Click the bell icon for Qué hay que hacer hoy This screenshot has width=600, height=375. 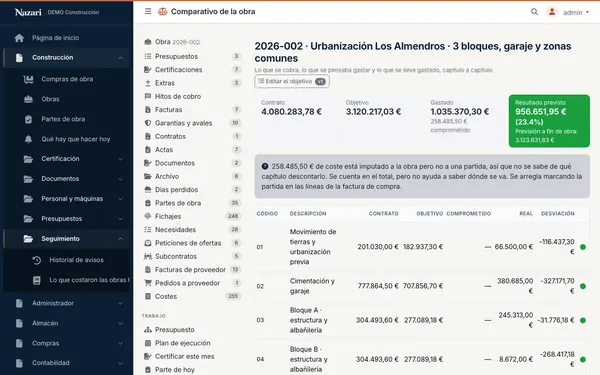pyautogui.click(x=28, y=139)
